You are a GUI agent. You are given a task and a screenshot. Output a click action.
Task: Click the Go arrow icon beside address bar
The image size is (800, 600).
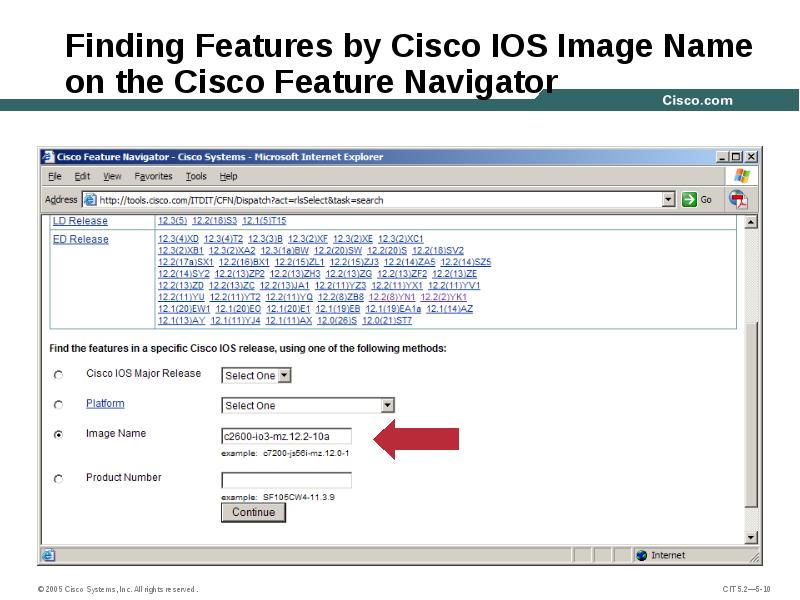tap(689, 199)
